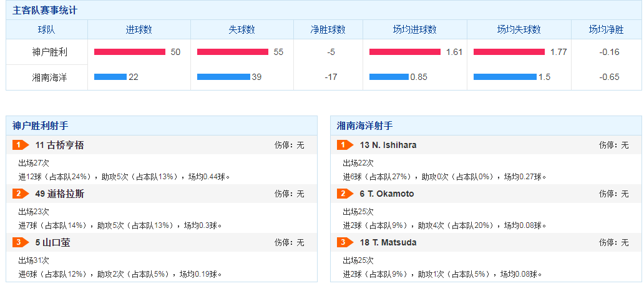Select the 失球数 column header
This screenshot has width=644, height=286.
[x=241, y=29]
